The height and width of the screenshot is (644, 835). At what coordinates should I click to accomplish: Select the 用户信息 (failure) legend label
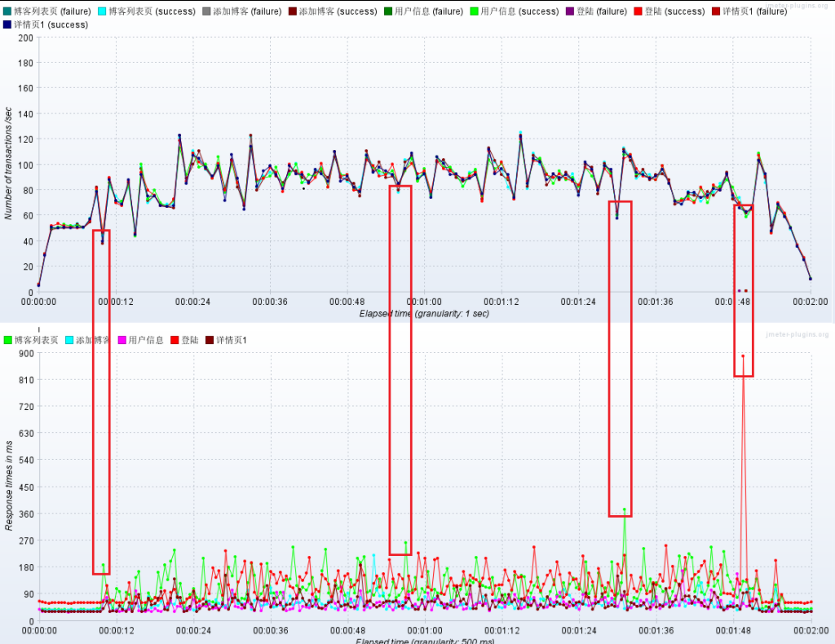[429, 11]
